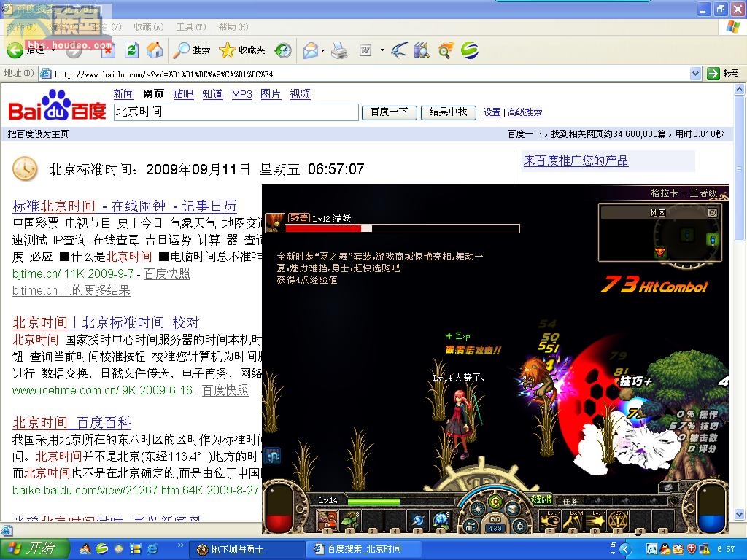The height and width of the screenshot is (560, 747).
Task: Click the page scrollbar down arrow
Action: click(x=740, y=514)
